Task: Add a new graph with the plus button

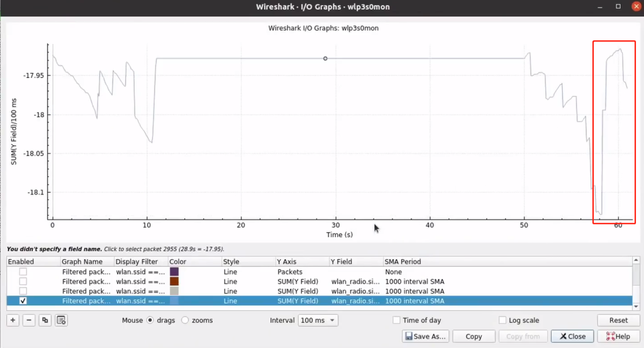Action: (13, 320)
